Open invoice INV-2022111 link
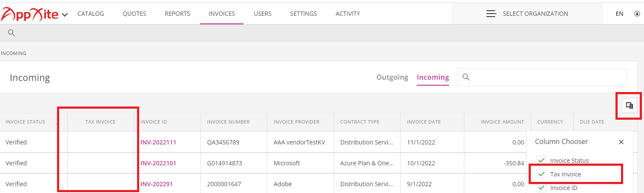 pos(158,142)
